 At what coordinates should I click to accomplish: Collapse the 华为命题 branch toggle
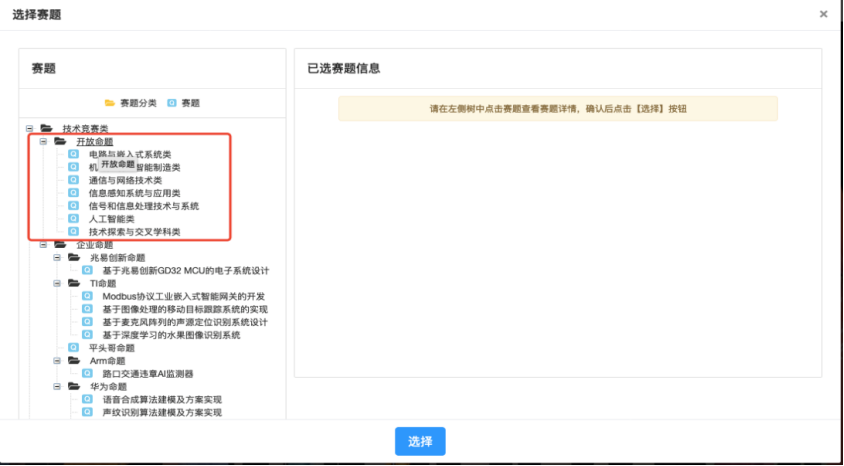point(57,386)
